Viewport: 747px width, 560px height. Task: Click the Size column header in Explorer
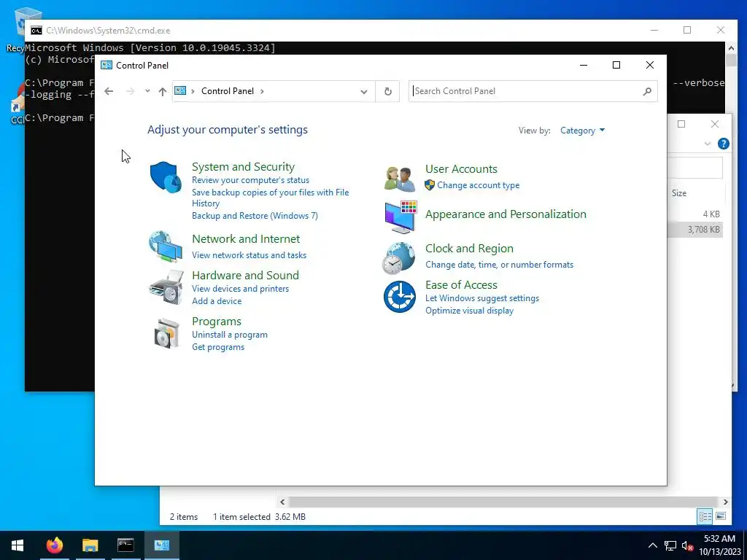[x=679, y=192]
